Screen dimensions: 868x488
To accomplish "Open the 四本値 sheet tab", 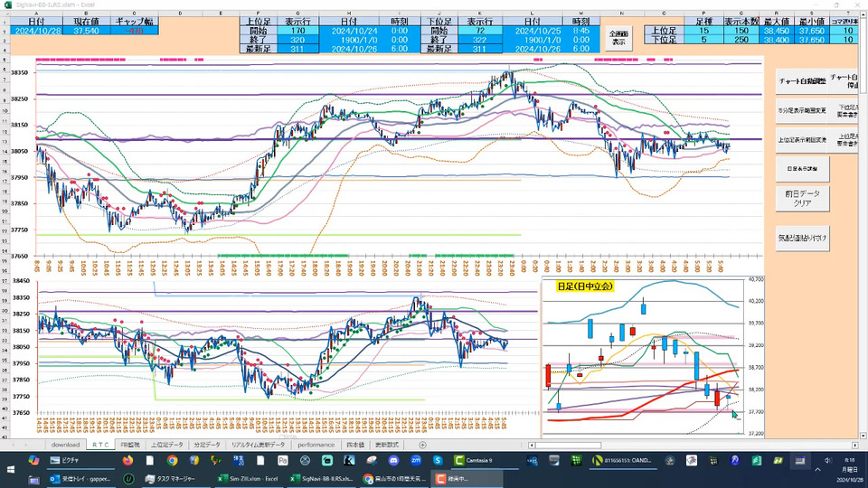I will pyautogui.click(x=355, y=445).
